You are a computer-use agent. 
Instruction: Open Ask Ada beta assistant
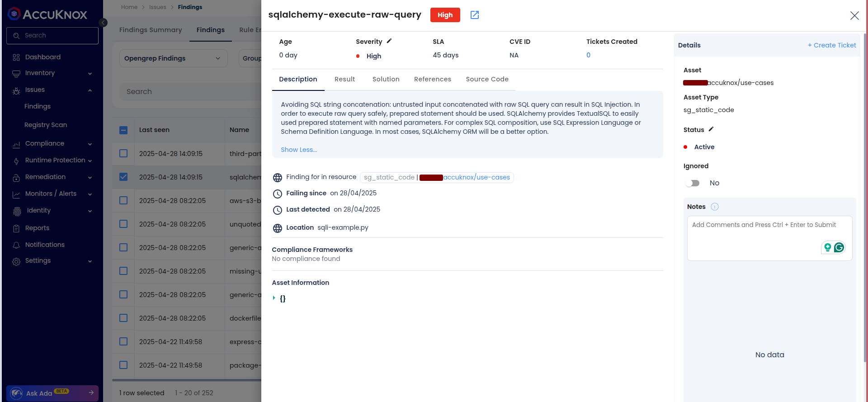coord(52,393)
